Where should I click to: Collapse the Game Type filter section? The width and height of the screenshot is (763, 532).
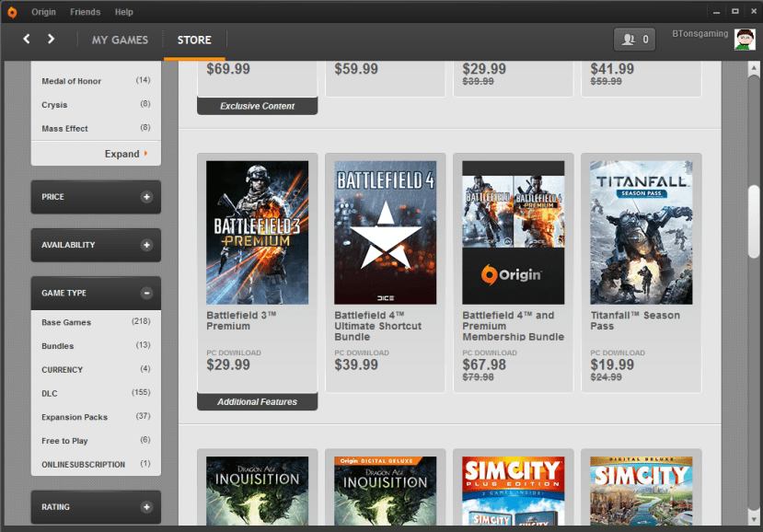point(146,293)
